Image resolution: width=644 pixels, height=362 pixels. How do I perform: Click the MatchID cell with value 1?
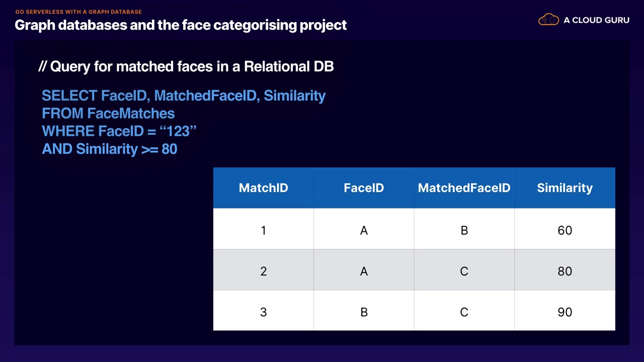[x=263, y=230]
